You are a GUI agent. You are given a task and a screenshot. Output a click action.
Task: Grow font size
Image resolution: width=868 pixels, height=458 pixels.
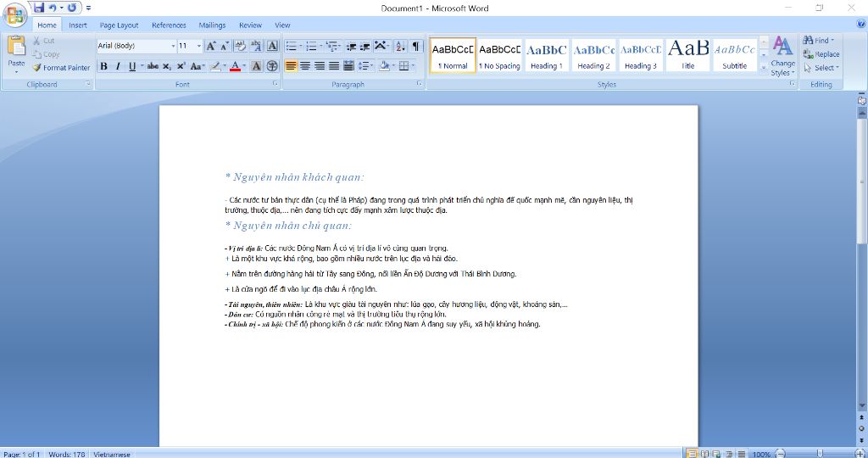tap(211, 46)
